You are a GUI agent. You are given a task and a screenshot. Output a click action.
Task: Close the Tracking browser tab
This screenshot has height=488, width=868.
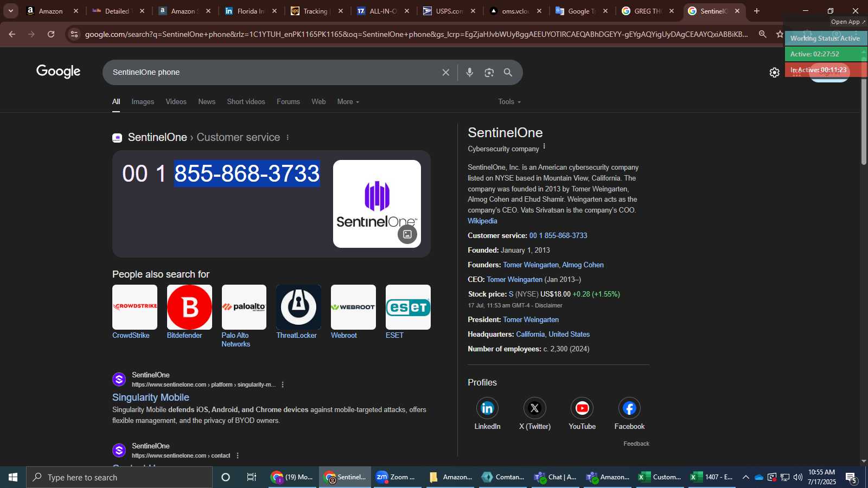(x=341, y=11)
